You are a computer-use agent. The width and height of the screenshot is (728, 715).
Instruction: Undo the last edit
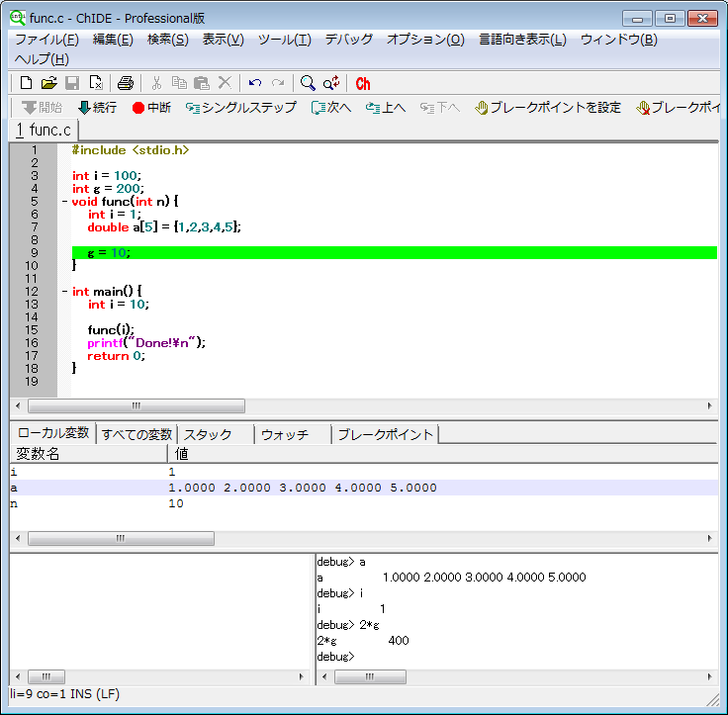coord(255,83)
